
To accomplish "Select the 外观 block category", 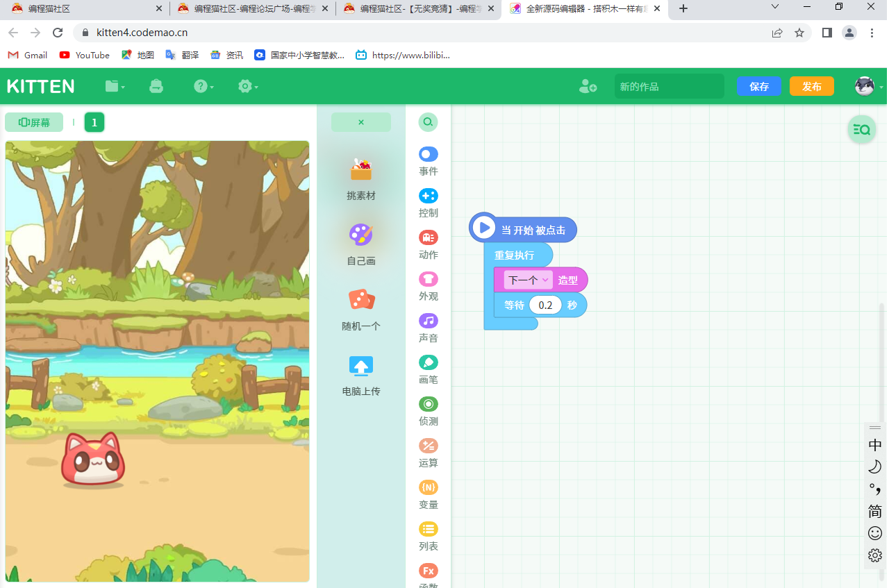I will [429, 287].
